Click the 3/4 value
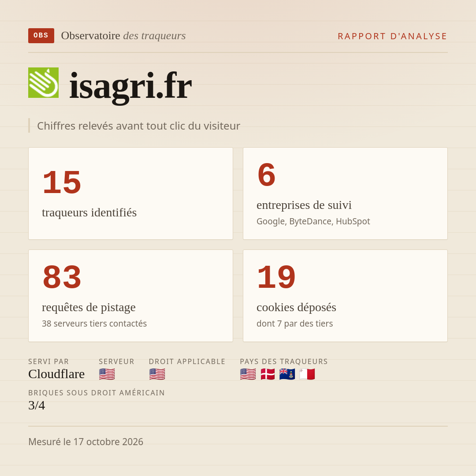The height and width of the screenshot is (476, 476). tap(37, 405)
